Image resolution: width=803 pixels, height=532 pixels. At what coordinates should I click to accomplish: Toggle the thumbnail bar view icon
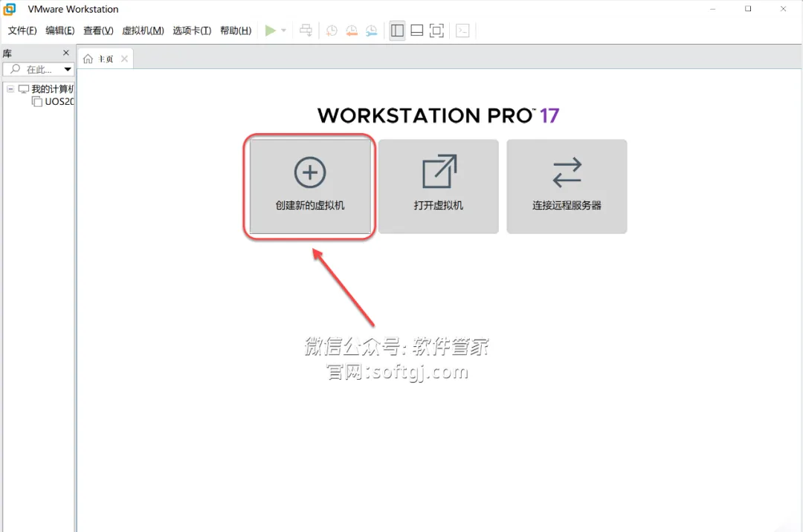417,30
